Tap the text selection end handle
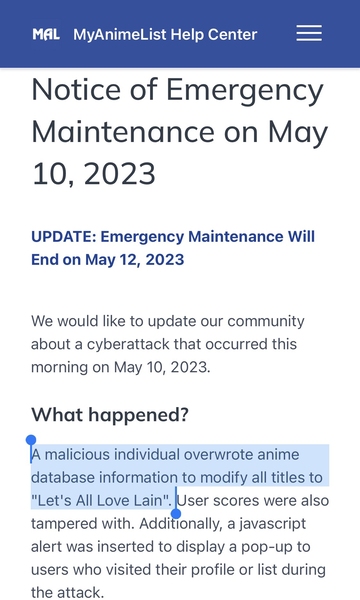 point(176,513)
